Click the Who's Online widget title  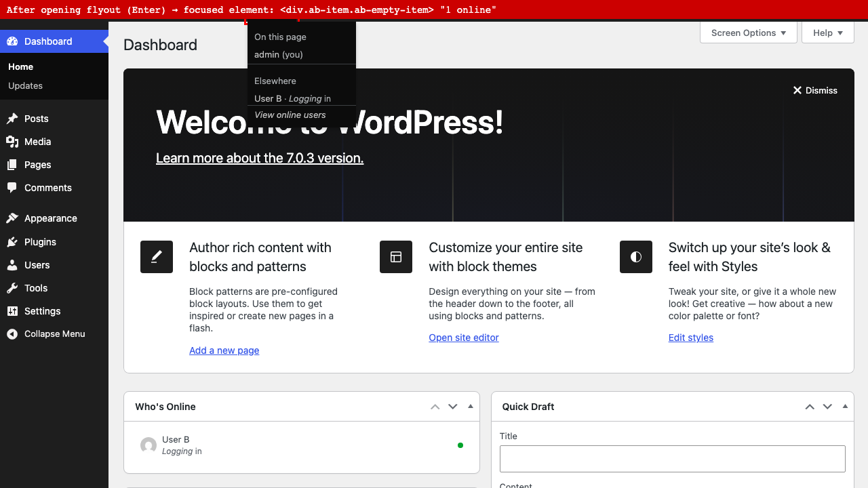pyautogui.click(x=165, y=407)
